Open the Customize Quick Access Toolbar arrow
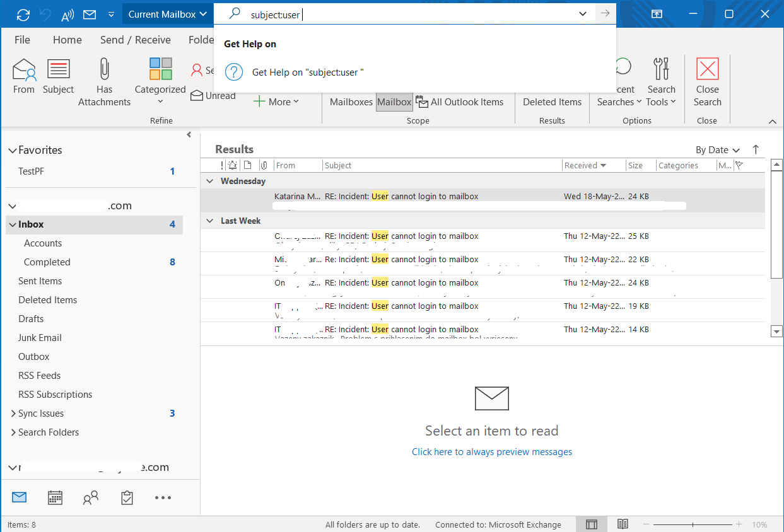The image size is (784, 532). point(112,14)
